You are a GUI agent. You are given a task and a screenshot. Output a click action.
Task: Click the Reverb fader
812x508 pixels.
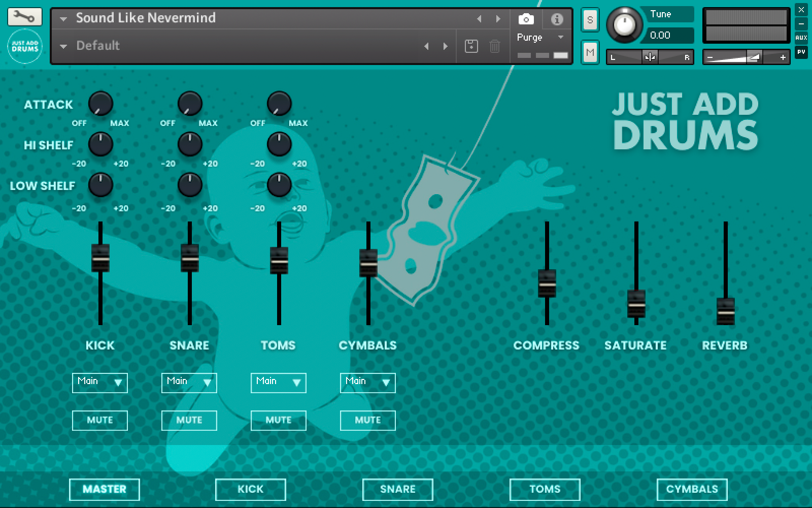pos(726,311)
